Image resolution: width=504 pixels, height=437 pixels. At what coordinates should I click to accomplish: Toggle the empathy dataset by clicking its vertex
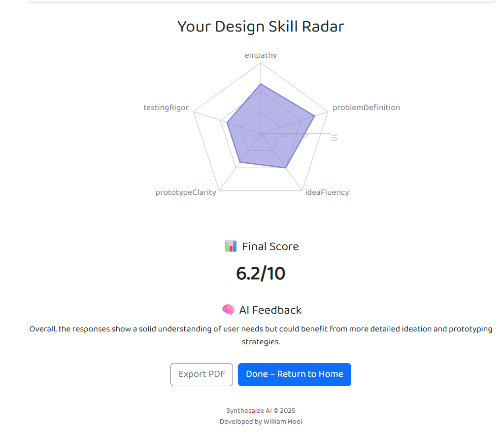click(x=261, y=84)
